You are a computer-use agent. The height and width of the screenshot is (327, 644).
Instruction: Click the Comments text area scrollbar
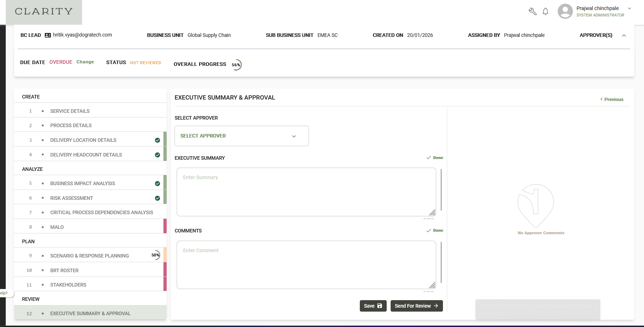[441, 263]
